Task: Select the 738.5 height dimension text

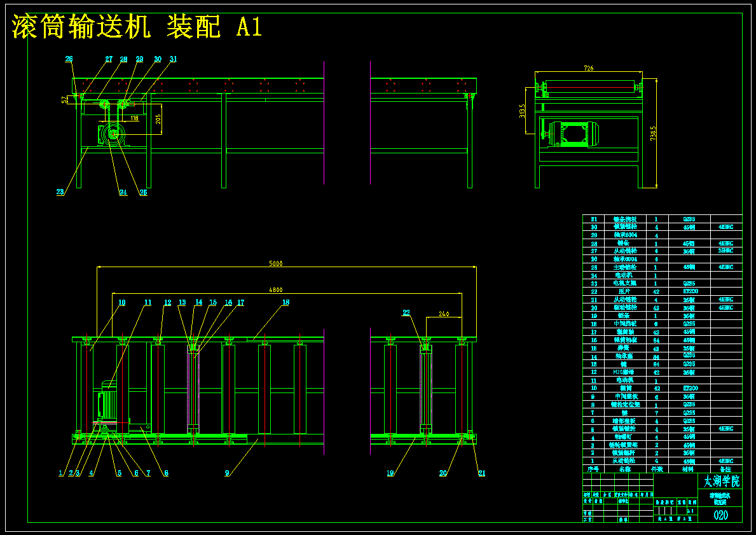Action: 653,134
